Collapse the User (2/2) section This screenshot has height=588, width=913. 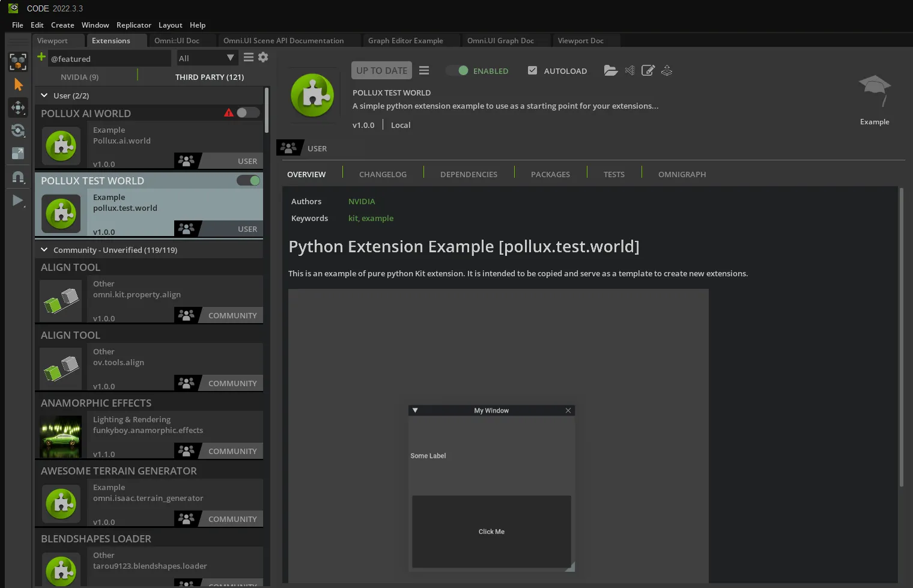click(44, 95)
